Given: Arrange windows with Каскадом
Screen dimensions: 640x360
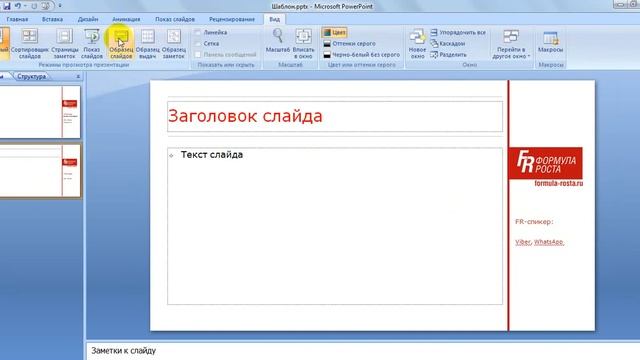Looking at the screenshot, I should (x=448, y=43).
